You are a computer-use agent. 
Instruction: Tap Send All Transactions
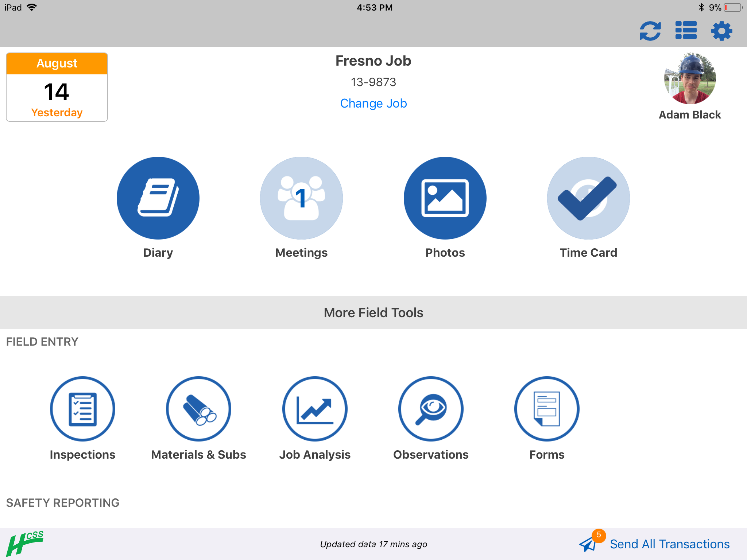(x=670, y=544)
